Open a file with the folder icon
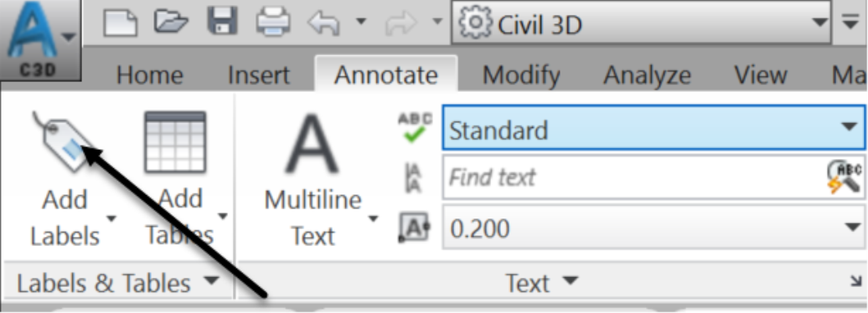This screenshot has width=868, height=313. click(x=171, y=22)
